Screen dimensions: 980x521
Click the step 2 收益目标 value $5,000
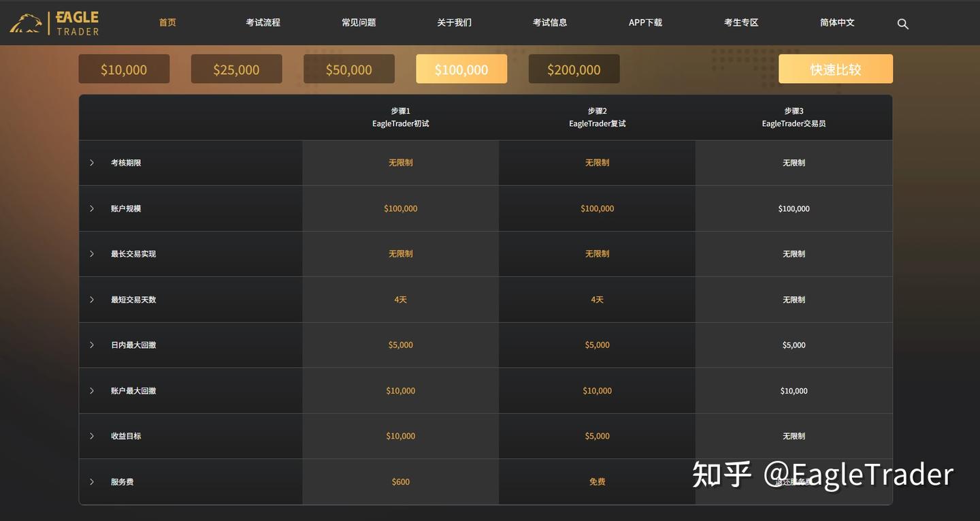(x=598, y=436)
